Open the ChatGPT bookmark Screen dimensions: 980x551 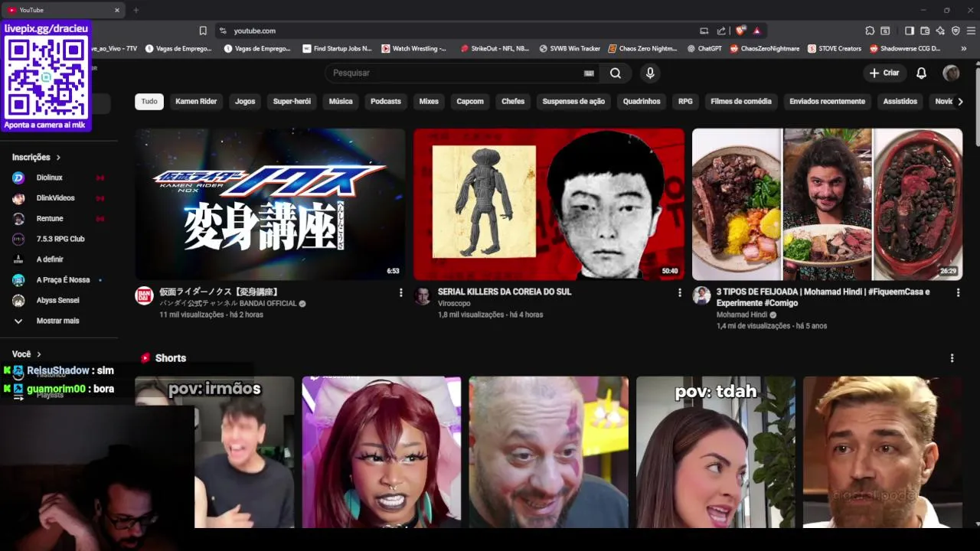pos(704,48)
